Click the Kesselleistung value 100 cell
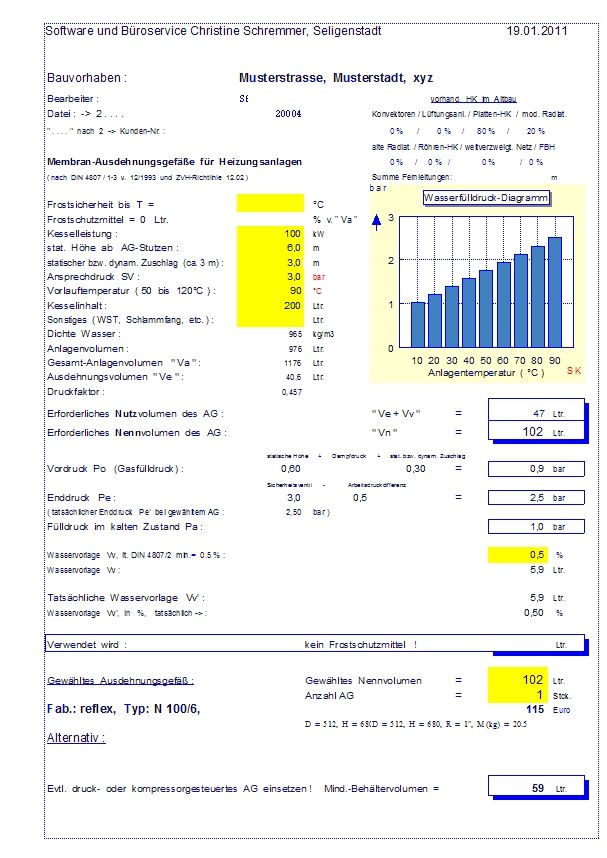 click(x=270, y=234)
